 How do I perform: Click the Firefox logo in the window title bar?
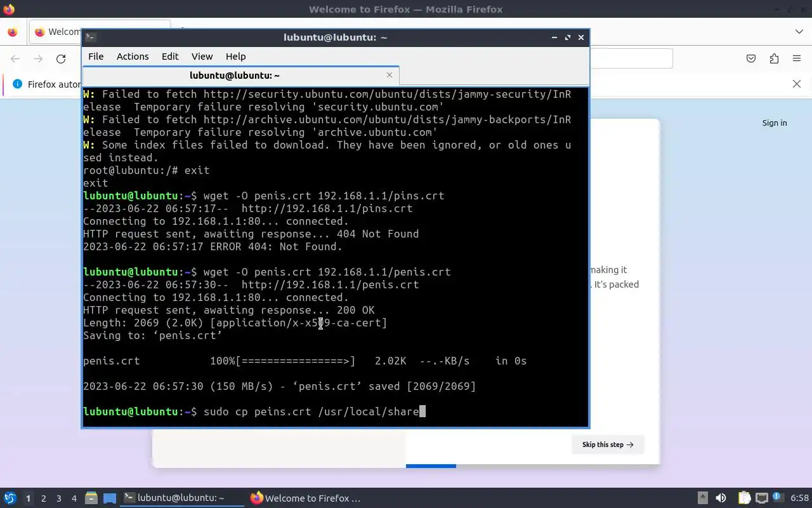(9, 9)
